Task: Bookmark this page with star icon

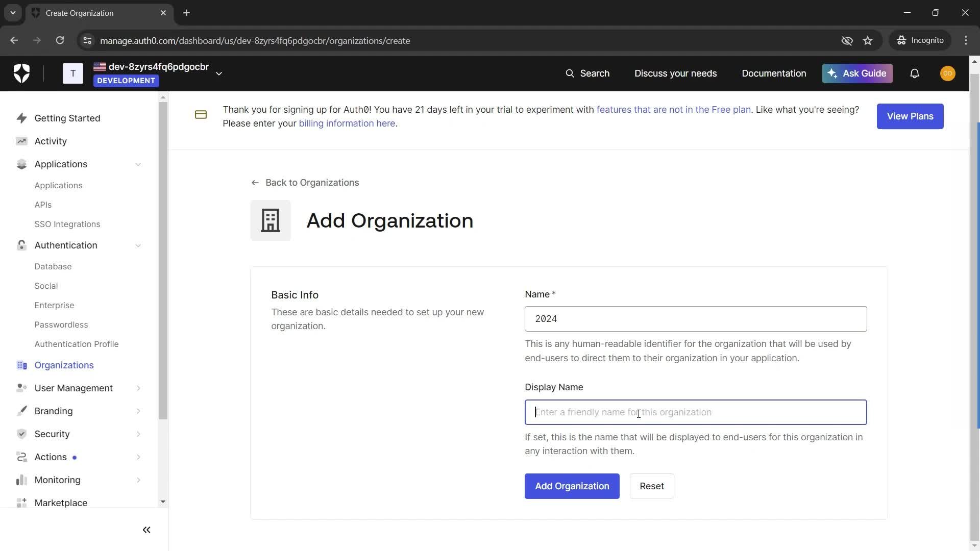Action: click(x=868, y=40)
